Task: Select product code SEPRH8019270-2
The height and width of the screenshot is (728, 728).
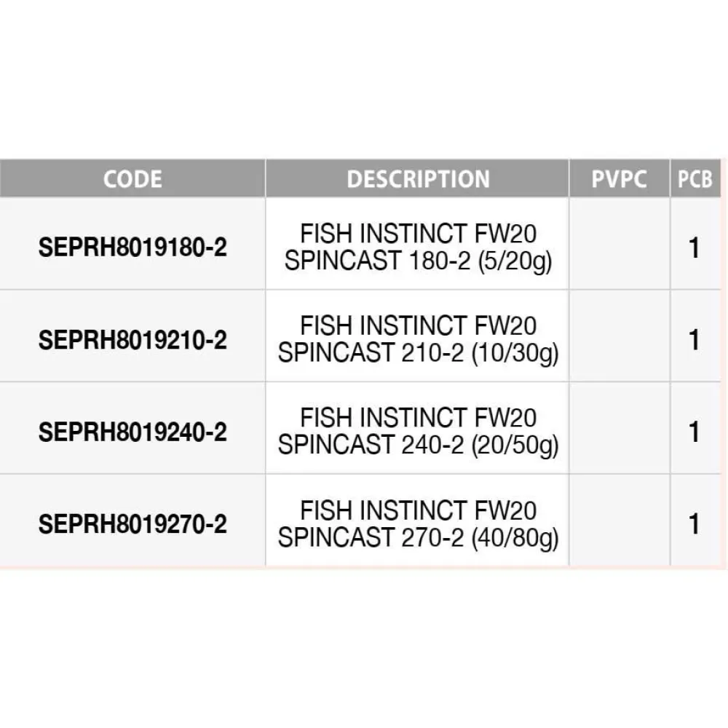Action: [x=132, y=524]
